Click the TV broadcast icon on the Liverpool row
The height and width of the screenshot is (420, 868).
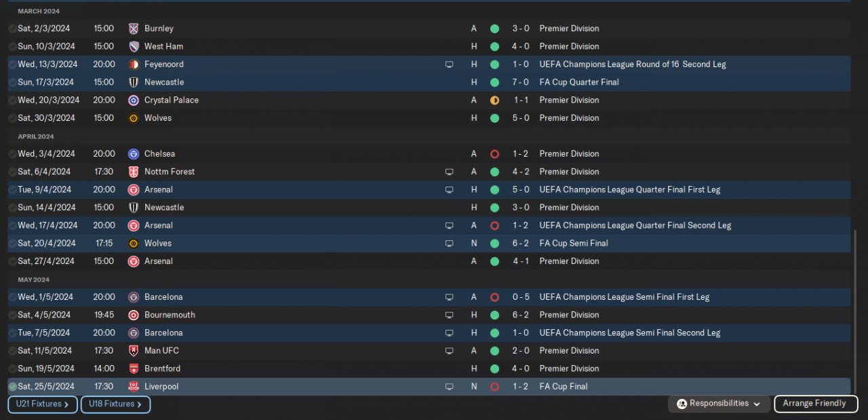click(449, 387)
